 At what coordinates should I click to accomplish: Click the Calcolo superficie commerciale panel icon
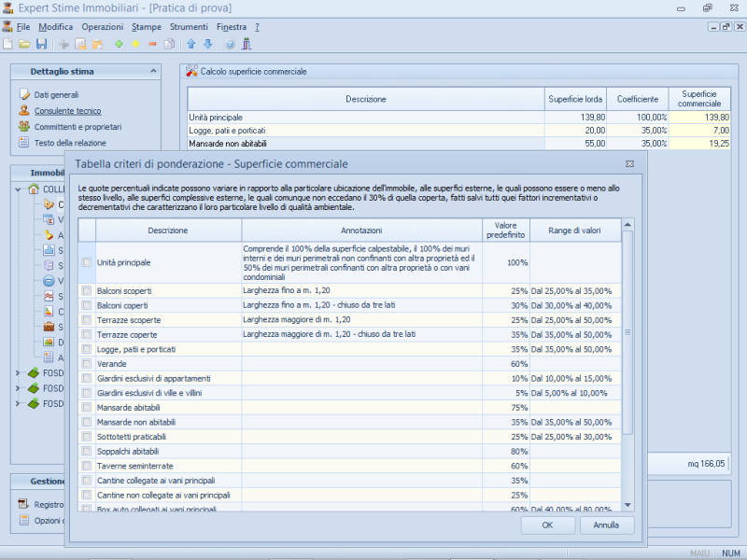click(x=191, y=72)
